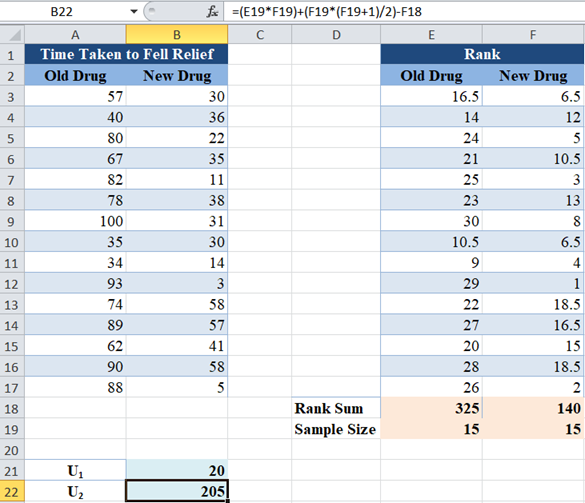Select cell A11 with value 34
The image size is (585, 503).
click(x=75, y=263)
